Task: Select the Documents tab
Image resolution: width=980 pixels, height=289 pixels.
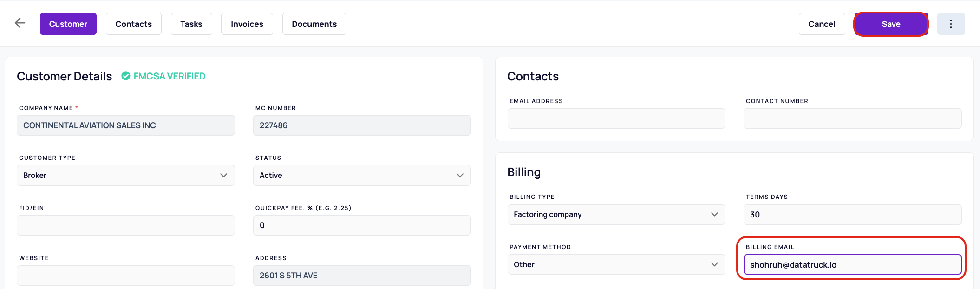Action: (314, 24)
